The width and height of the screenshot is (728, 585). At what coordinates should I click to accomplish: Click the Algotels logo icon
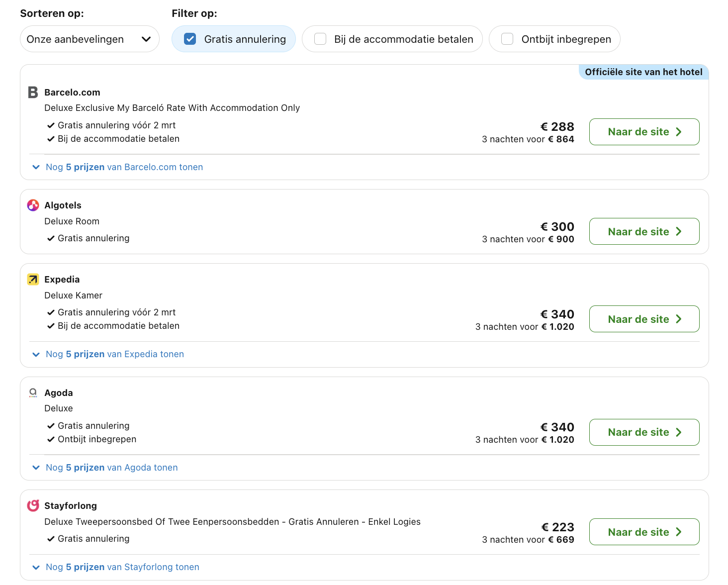(33, 205)
